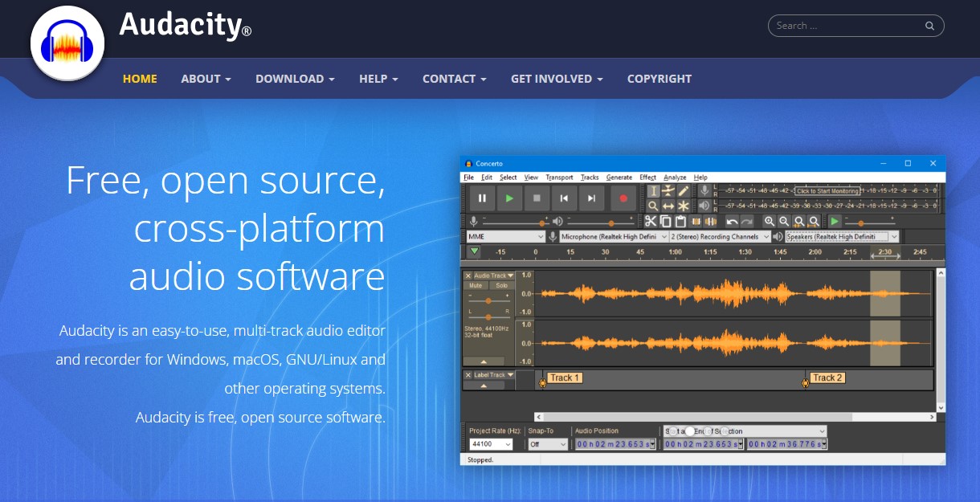The width and height of the screenshot is (980, 502).
Task: Click the website search field
Action: (x=855, y=26)
